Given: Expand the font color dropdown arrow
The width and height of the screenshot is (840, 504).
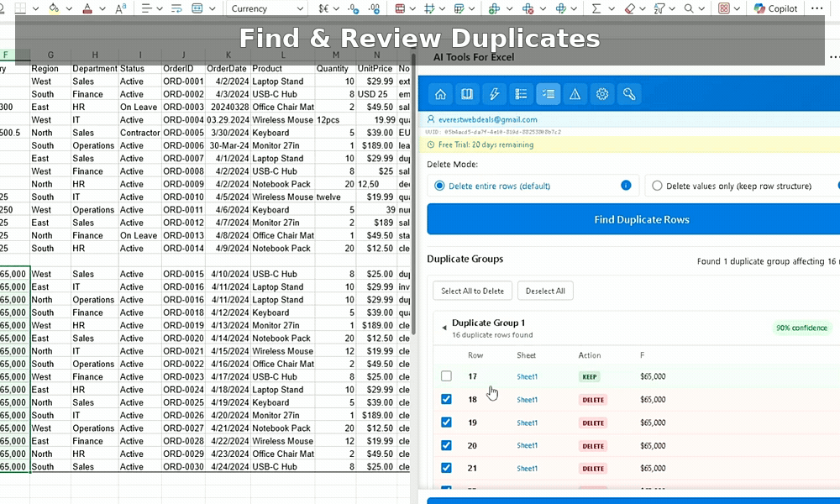Looking at the screenshot, I should coord(104,8).
